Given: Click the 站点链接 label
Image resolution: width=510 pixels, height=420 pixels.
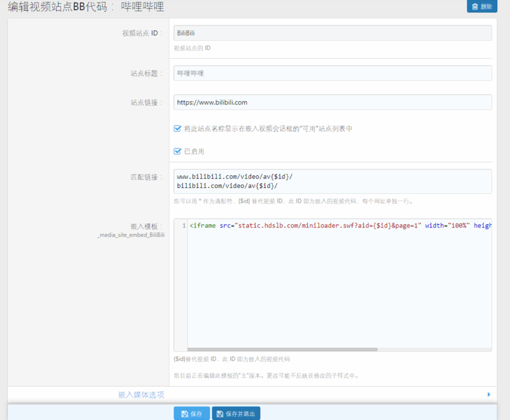Looking at the screenshot, I should click(x=146, y=103).
